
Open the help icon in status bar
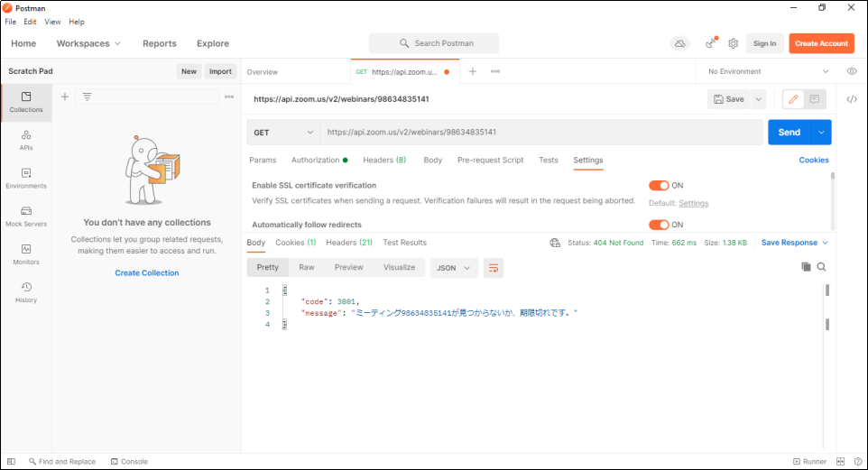tap(858, 461)
